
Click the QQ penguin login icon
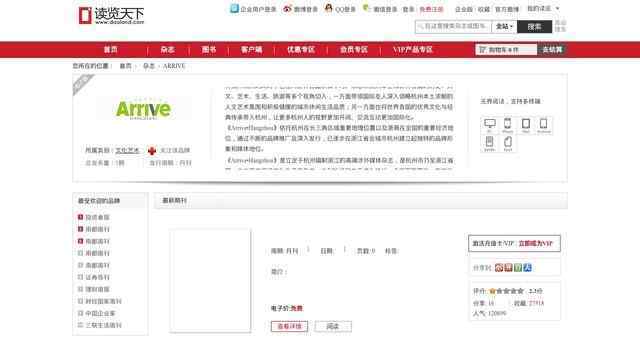(329, 8)
